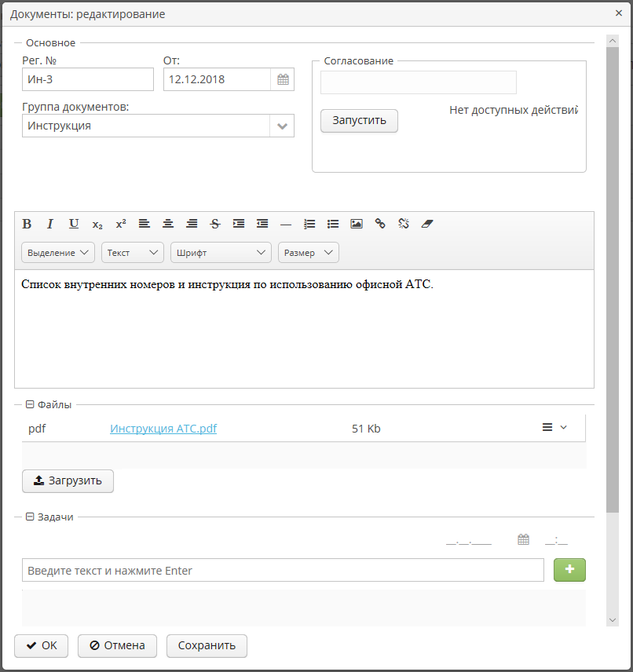The width and height of the screenshot is (633, 672).
Task: Collapse the Файлы section
Action: click(x=30, y=405)
